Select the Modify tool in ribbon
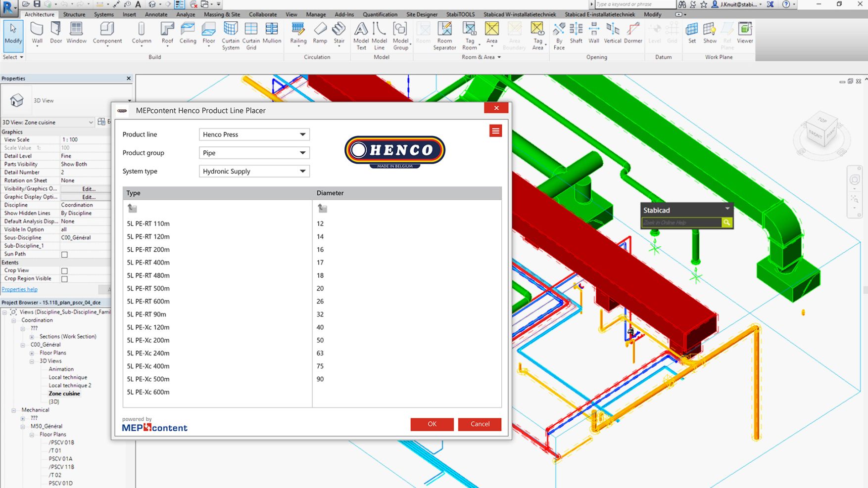Image resolution: width=868 pixels, height=488 pixels. click(13, 36)
